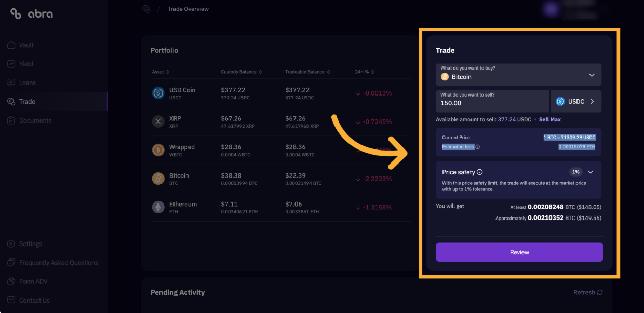644x313 pixels.
Task: Sort by Tradeable Balance column
Action: tap(307, 72)
